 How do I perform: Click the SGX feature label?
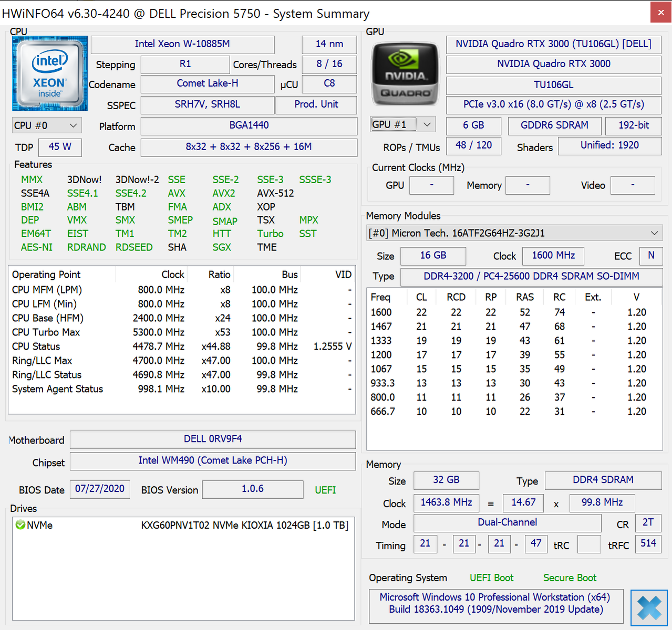tap(222, 247)
